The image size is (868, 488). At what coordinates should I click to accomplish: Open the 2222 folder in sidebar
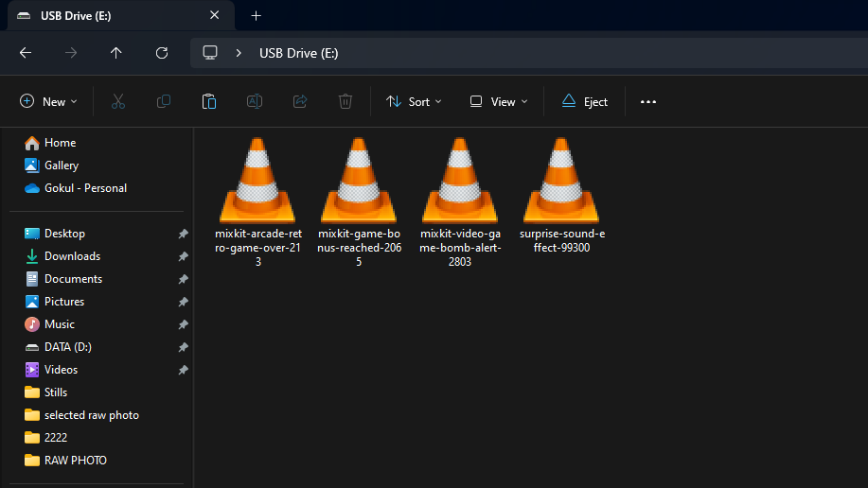click(46, 438)
